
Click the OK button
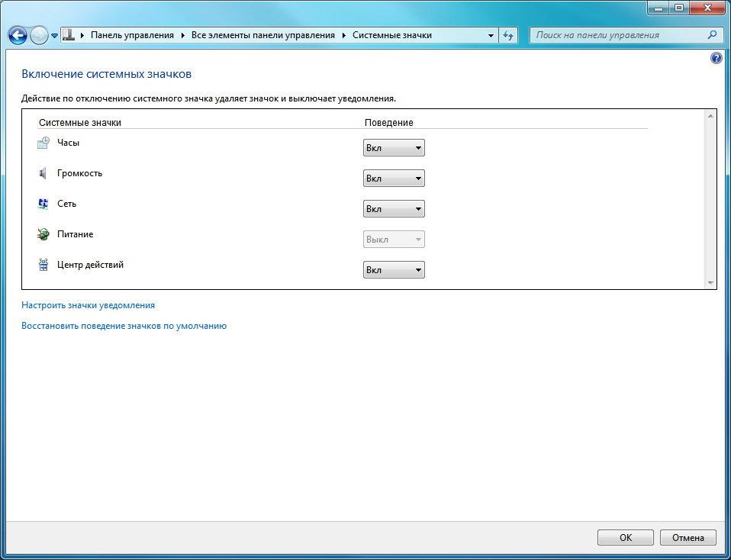(x=626, y=538)
